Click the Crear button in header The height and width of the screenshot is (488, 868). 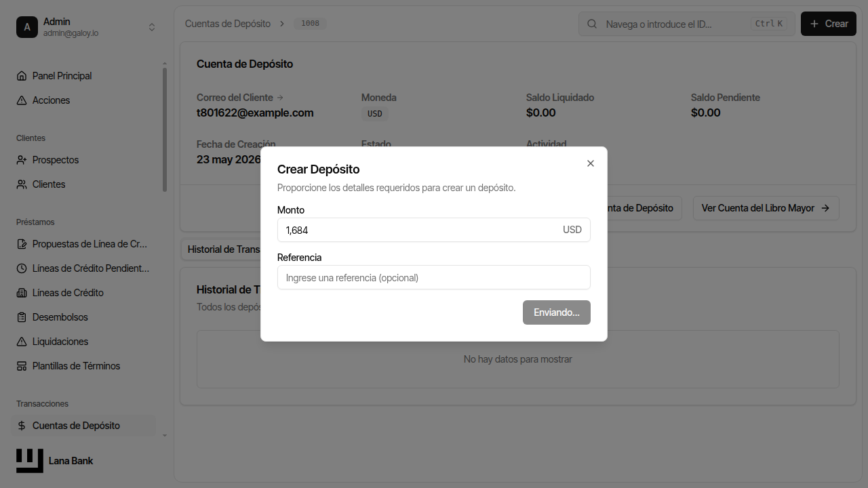click(829, 24)
